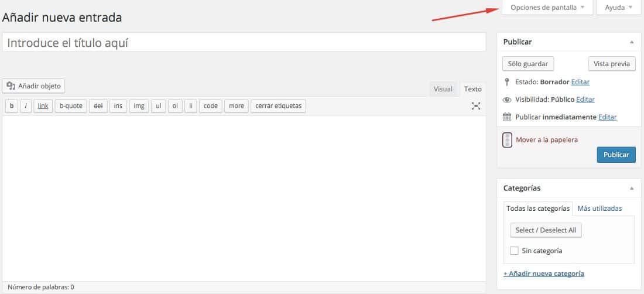Click the eye icon next to Visibilidad

507,100
